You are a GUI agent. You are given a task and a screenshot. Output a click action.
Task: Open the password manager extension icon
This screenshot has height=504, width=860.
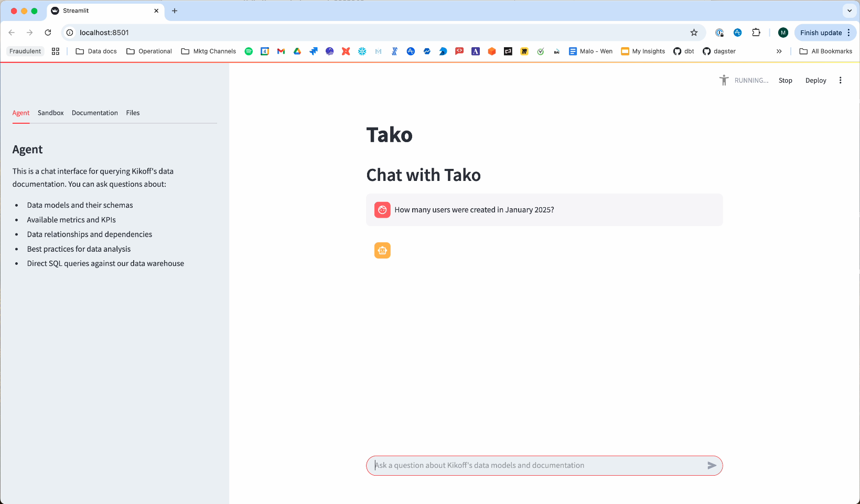pyautogui.click(x=719, y=33)
